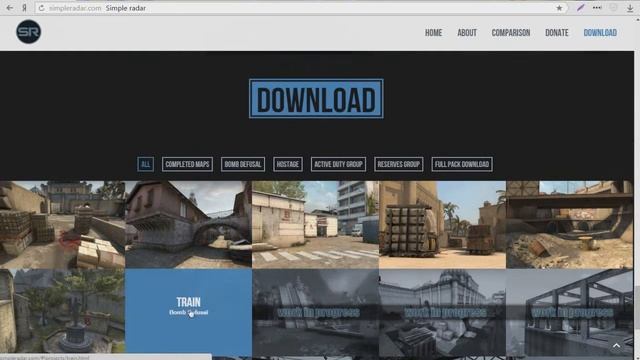Click the purple pen icon in toolbar
This screenshot has width=640, height=360.
coord(580,8)
